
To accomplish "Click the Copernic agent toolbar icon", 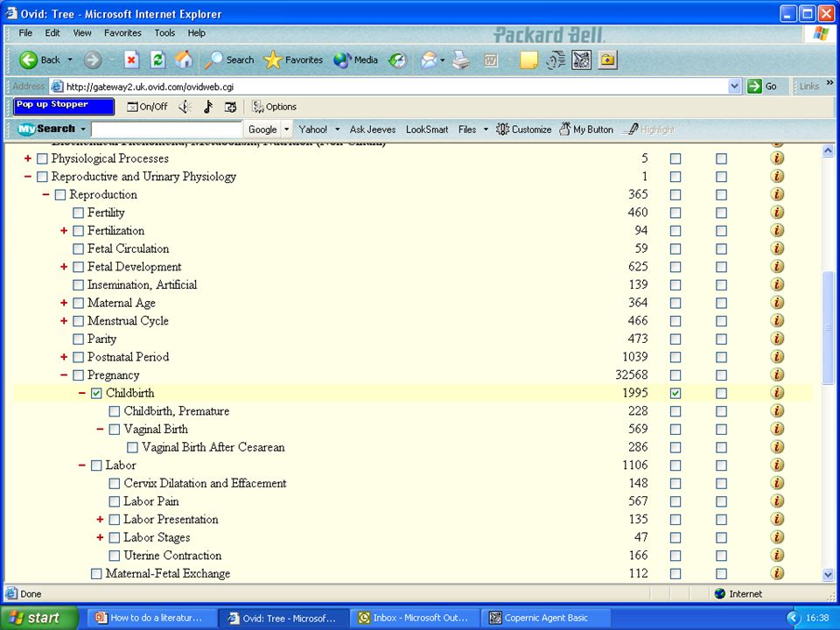I will [x=581, y=60].
